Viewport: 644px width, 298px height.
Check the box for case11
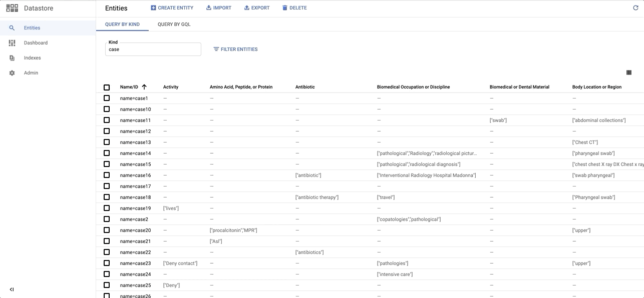tap(107, 120)
